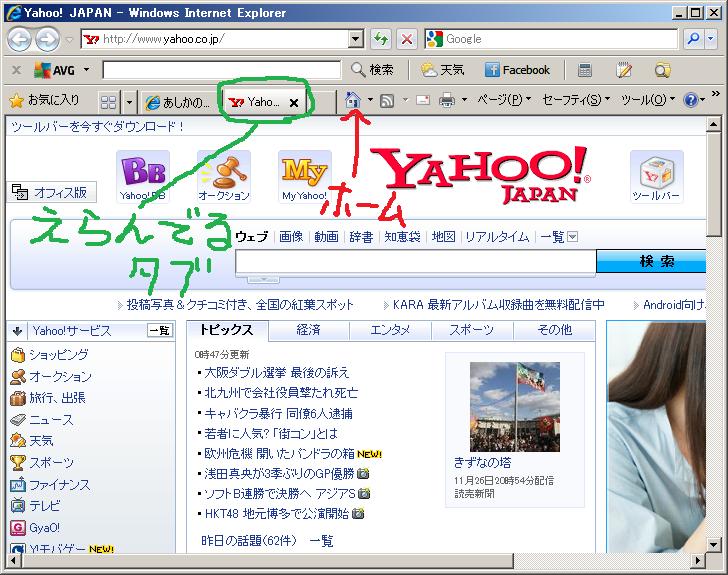
Task: Click the browser Back arrow button
Action: pyautogui.click(x=19, y=39)
